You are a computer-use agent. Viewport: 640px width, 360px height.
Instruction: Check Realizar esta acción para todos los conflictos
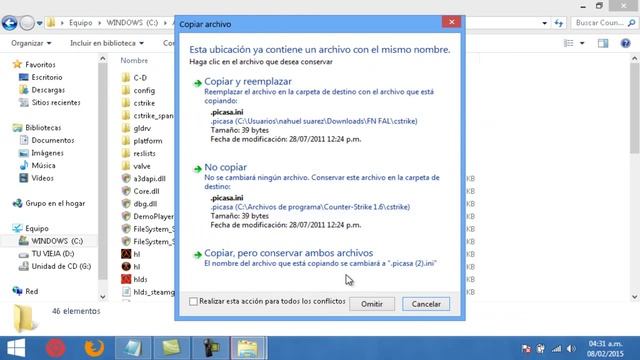point(193,302)
